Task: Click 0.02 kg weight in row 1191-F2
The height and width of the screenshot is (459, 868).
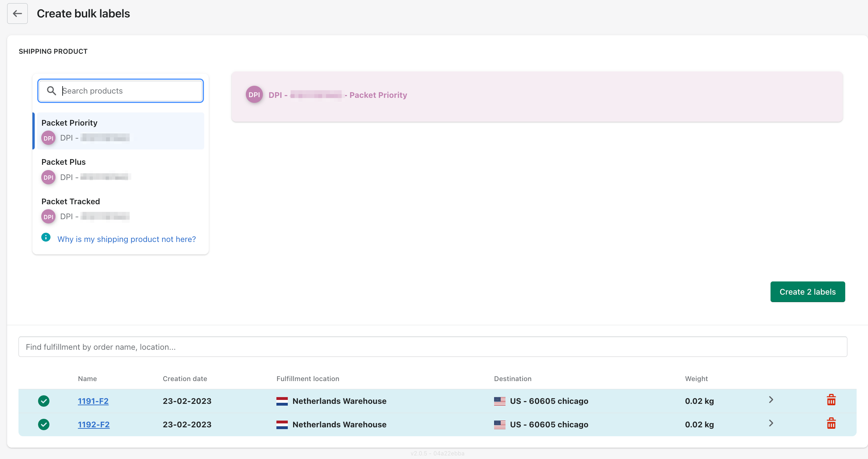Action: (x=699, y=401)
